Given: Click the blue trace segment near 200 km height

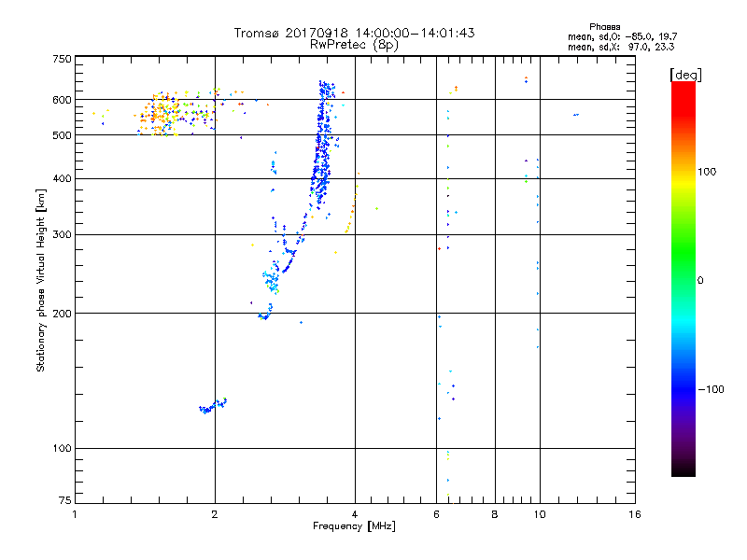Looking at the screenshot, I should (x=266, y=312).
